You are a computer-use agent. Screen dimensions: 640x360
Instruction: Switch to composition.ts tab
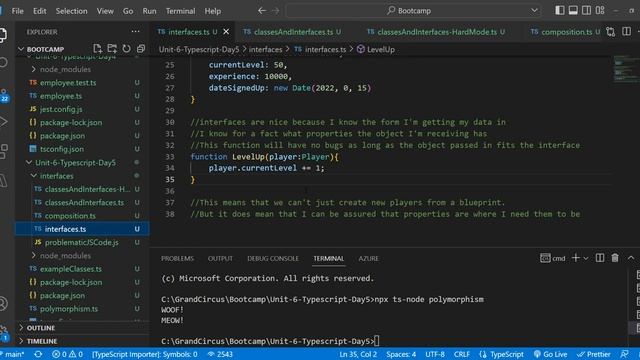[565, 32]
